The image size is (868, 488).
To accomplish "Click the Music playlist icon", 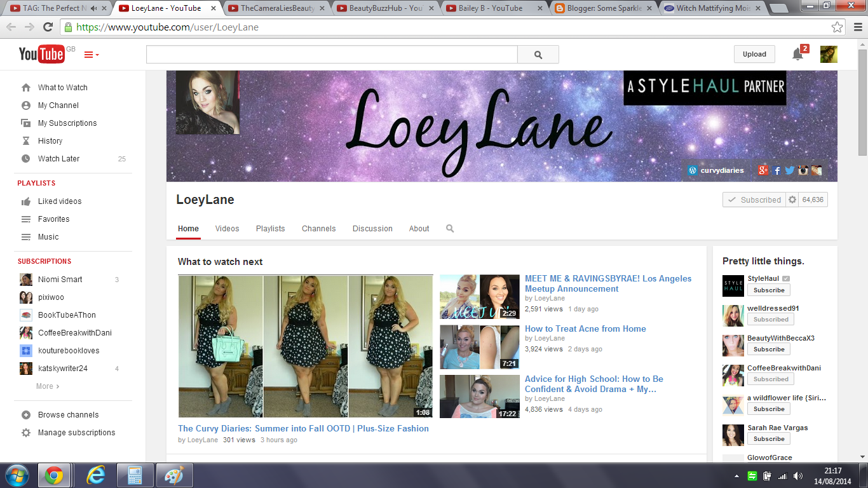I will click(26, 237).
